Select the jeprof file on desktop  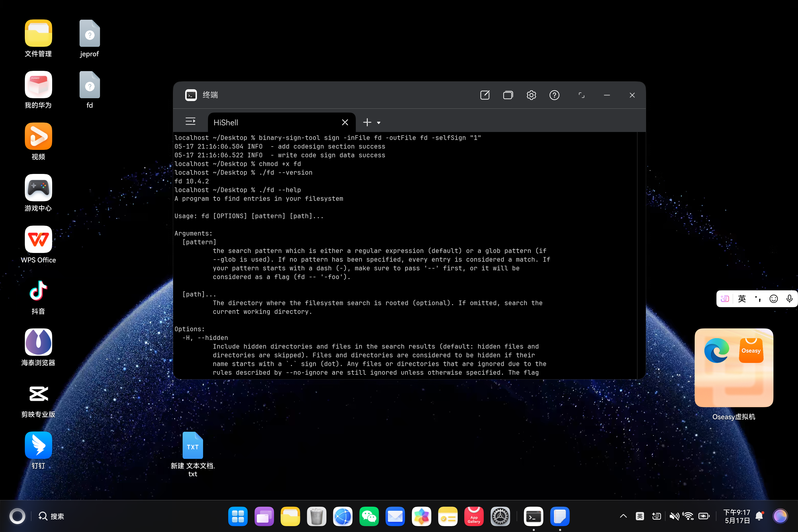90,38
